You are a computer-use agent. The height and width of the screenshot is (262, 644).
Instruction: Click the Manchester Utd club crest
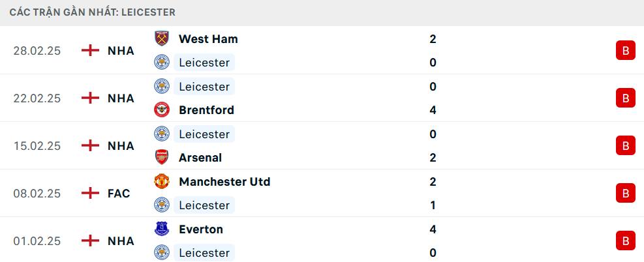coord(161,181)
